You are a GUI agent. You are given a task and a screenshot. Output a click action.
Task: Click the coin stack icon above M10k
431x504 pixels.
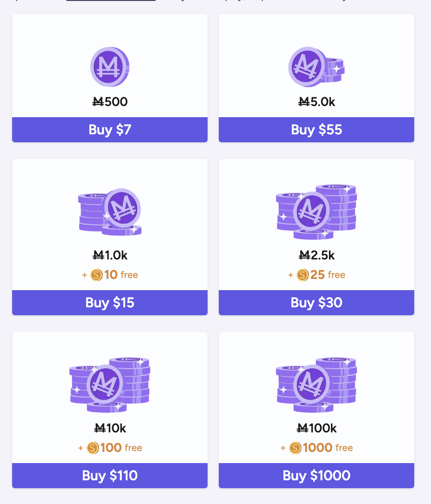point(110,385)
